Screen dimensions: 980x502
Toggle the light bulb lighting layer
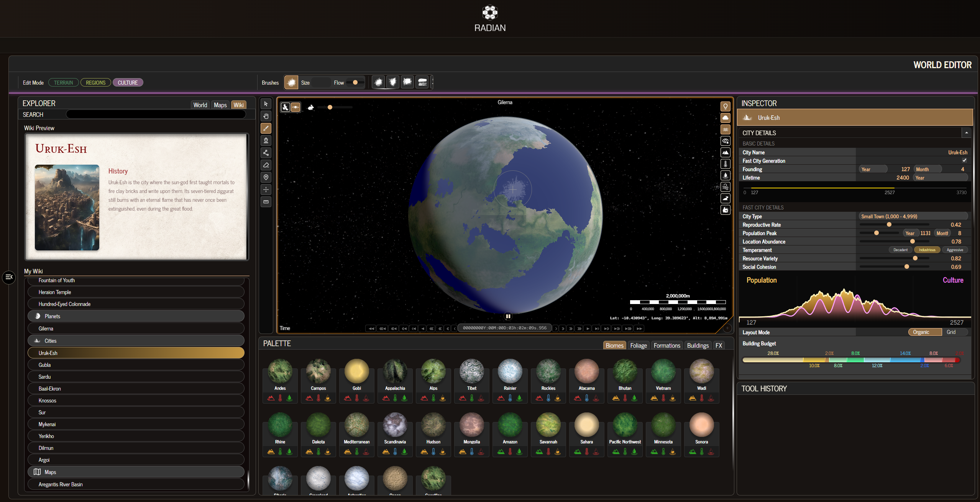tap(726, 106)
